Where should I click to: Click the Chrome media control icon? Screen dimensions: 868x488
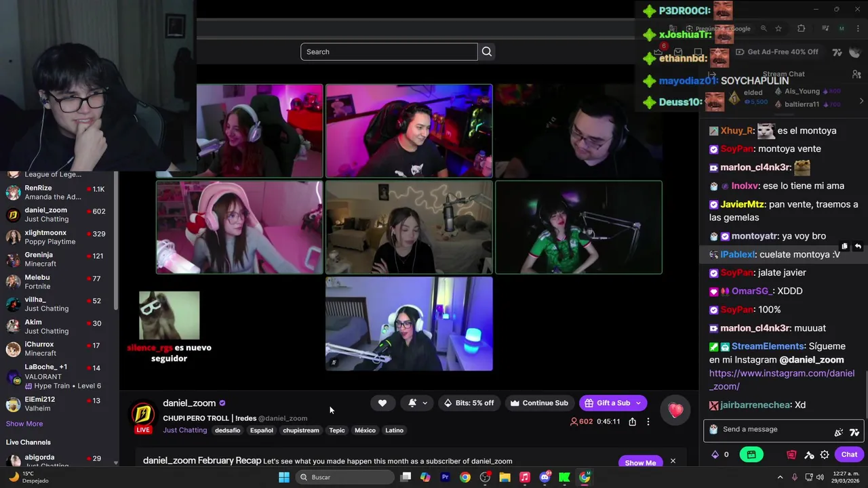[x=825, y=28]
